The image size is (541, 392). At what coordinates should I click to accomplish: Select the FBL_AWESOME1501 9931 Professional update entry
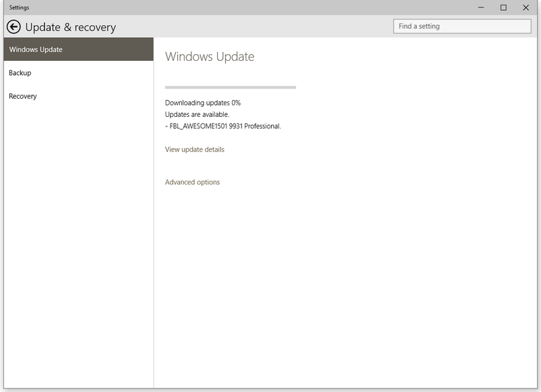pos(222,126)
